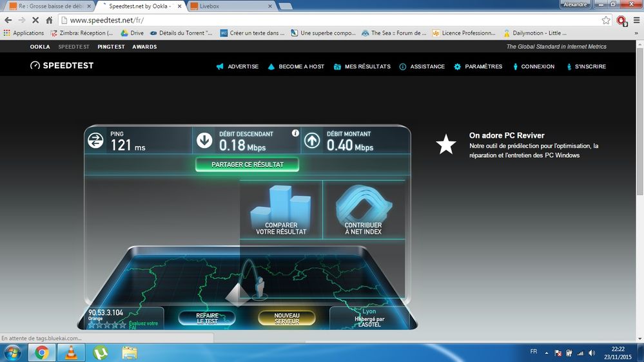Open the Become a Host link
Screen dimensions: 644x362
click(296, 66)
